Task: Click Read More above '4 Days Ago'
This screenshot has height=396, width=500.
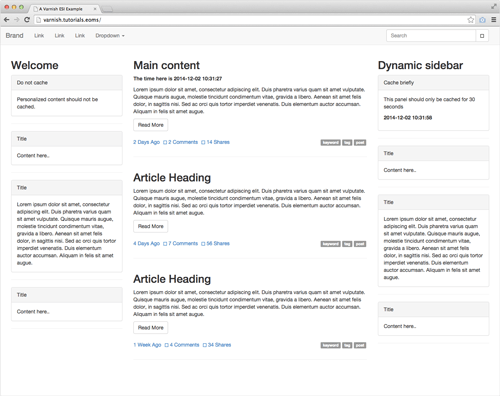Action: pyautogui.click(x=151, y=226)
